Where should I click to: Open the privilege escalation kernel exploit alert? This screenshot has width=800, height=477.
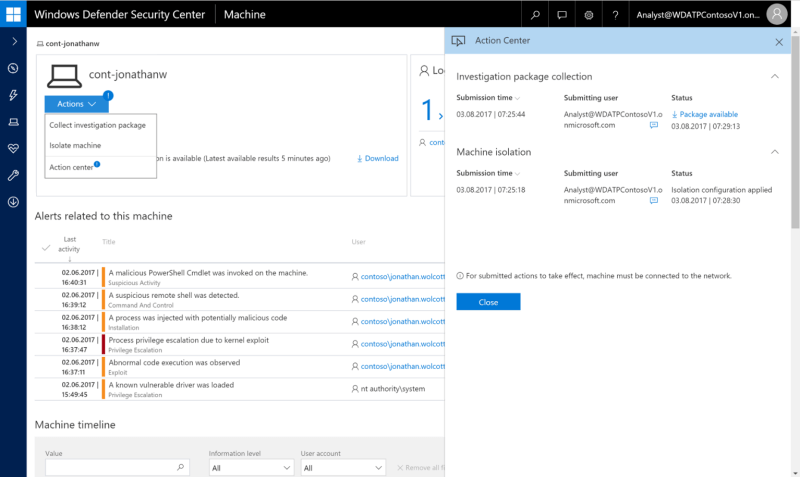pyautogui.click(x=188, y=340)
